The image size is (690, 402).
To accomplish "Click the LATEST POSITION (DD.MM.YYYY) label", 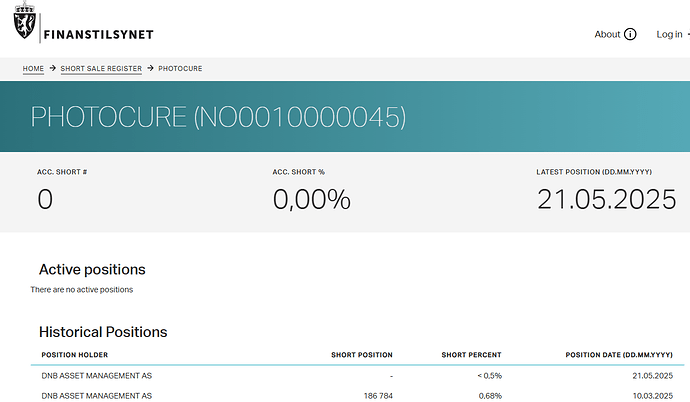I will (x=594, y=172).
